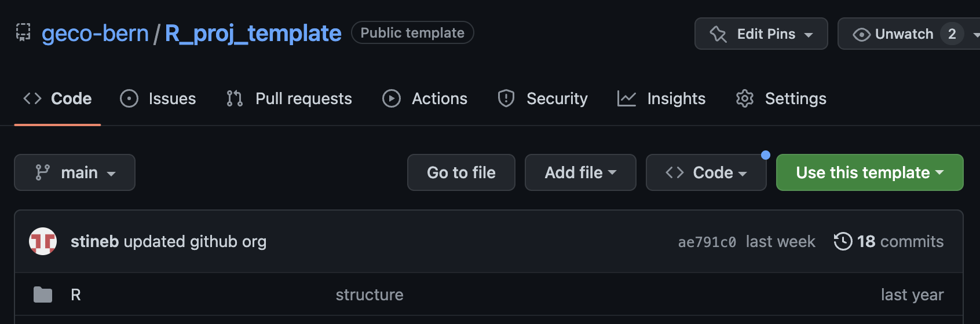The width and height of the screenshot is (980, 324).
Task: Expand the Add file dropdown
Action: 580,172
